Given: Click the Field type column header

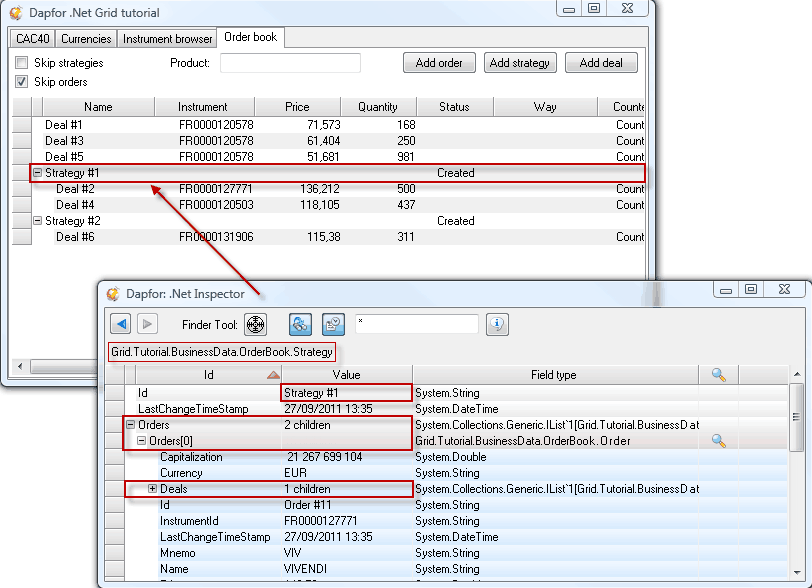Looking at the screenshot, I should coord(554,375).
